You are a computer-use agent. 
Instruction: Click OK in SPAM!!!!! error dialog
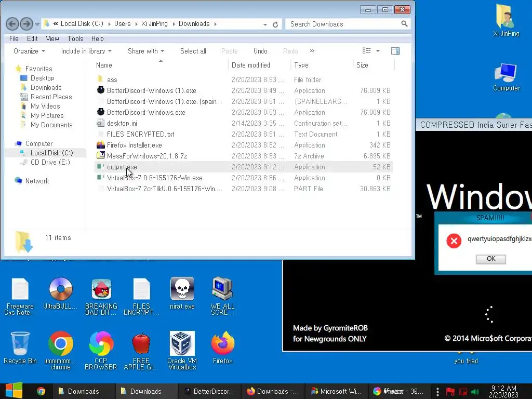tap(490, 259)
